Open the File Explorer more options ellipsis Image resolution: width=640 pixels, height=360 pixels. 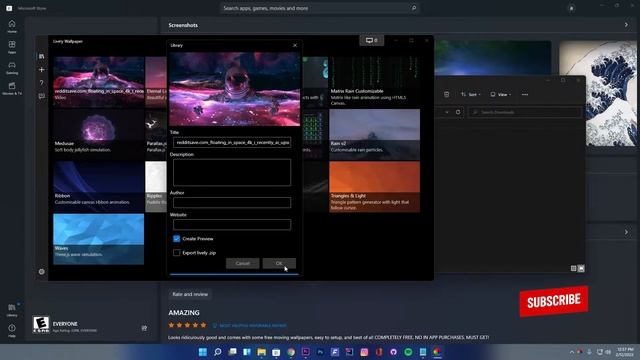point(525,94)
